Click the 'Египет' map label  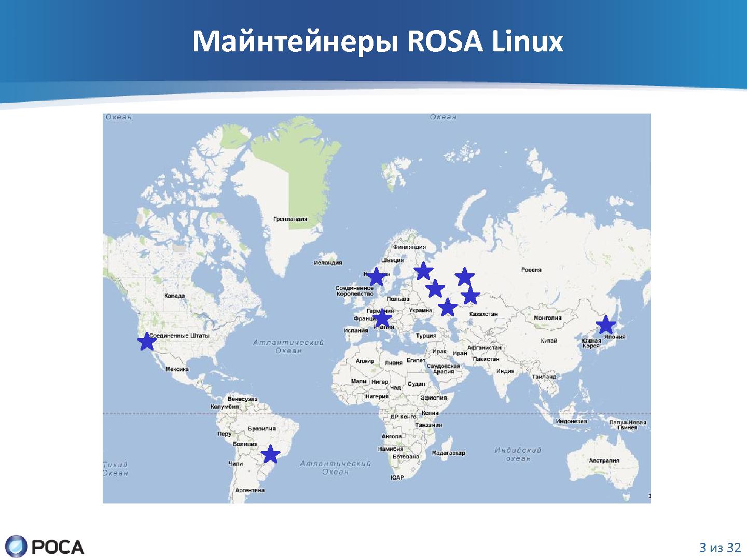tap(416, 360)
